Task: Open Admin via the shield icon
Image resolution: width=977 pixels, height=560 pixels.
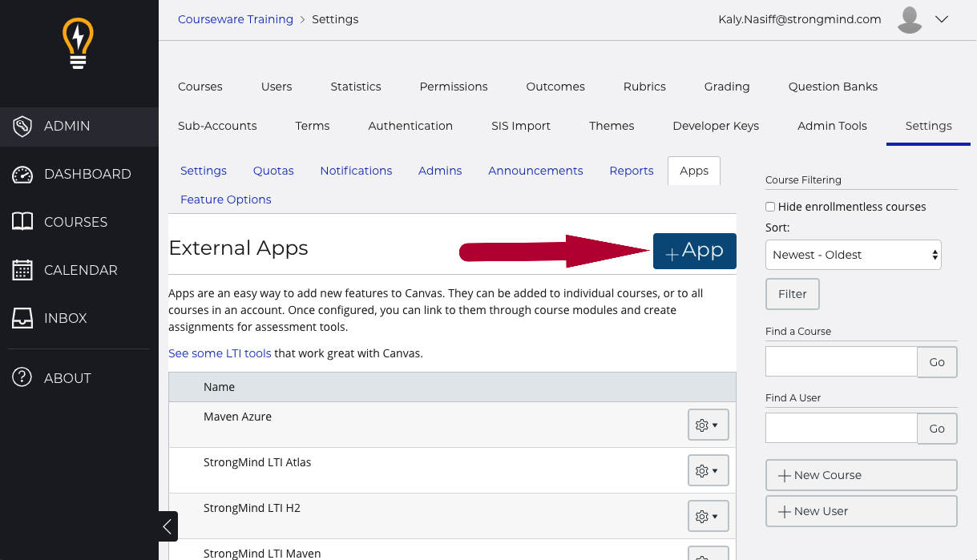Action: point(22,126)
